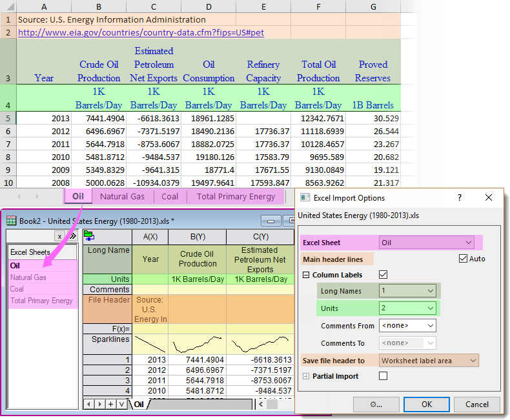Click cell value 30.529 in Excel

tap(373, 118)
